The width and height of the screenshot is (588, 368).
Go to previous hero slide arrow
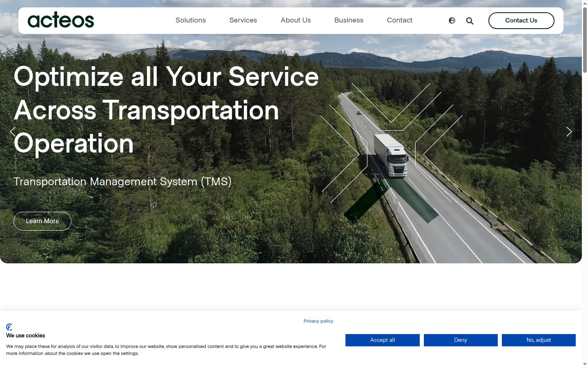pos(13,132)
